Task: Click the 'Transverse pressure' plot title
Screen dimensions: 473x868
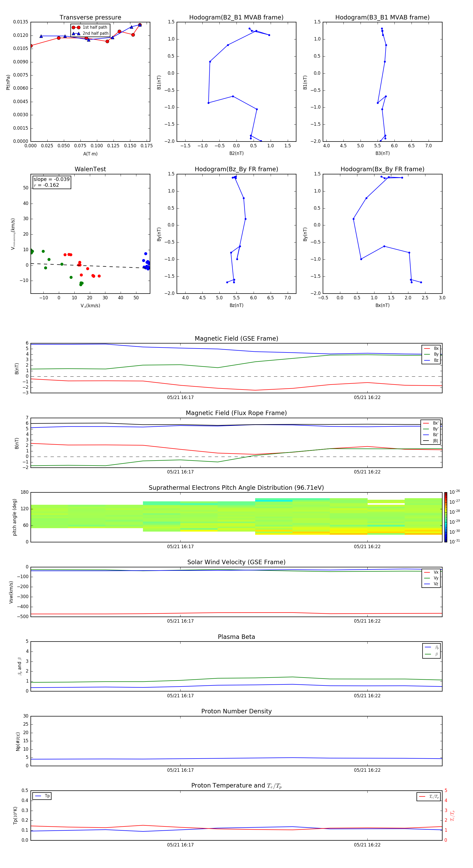Action: pos(90,18)
